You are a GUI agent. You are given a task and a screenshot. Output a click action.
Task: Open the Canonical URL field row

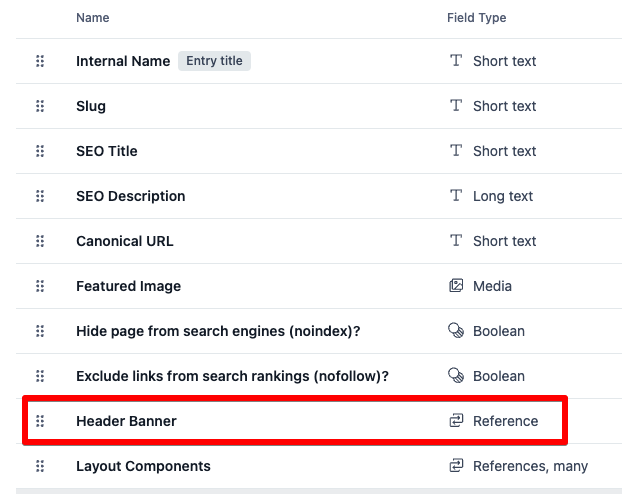[124, 241]
